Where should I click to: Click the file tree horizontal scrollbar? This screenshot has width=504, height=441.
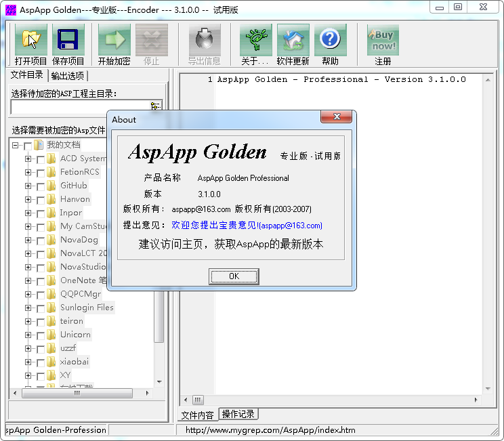click(81, 393)
